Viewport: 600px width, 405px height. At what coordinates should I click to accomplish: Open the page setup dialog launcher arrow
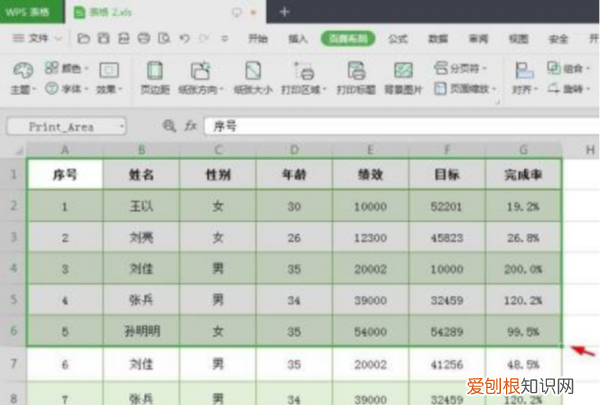[x=498, y=102]
